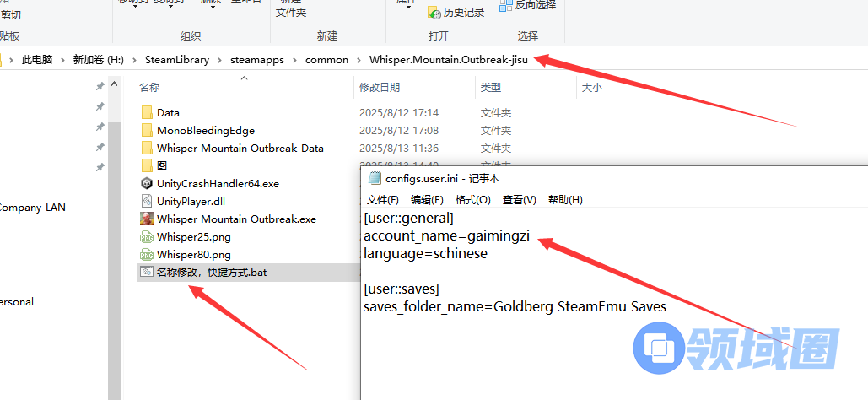This screenshot has width=868, height=400.
Task: Sort files by the 名称 column header
Action: [x=149, y=87]
